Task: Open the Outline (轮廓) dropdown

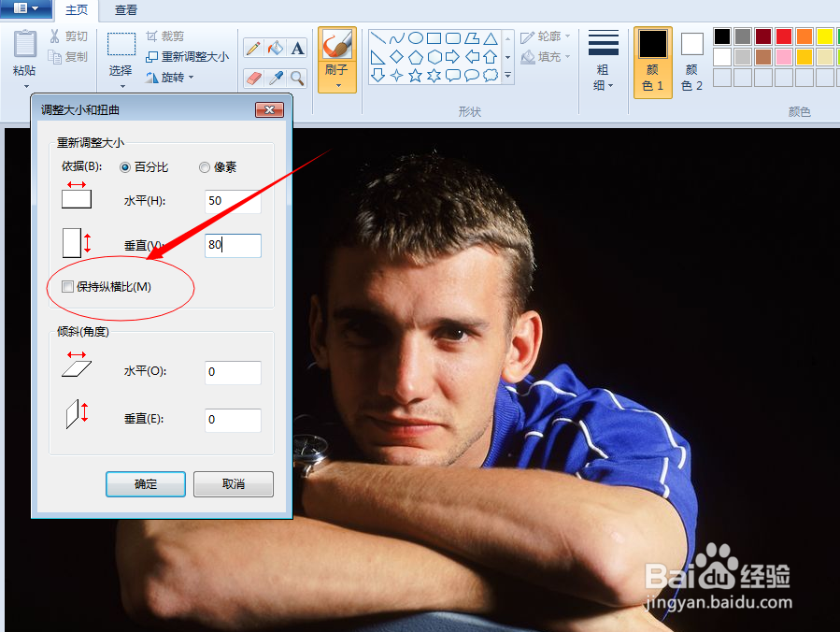Action: 546,36
